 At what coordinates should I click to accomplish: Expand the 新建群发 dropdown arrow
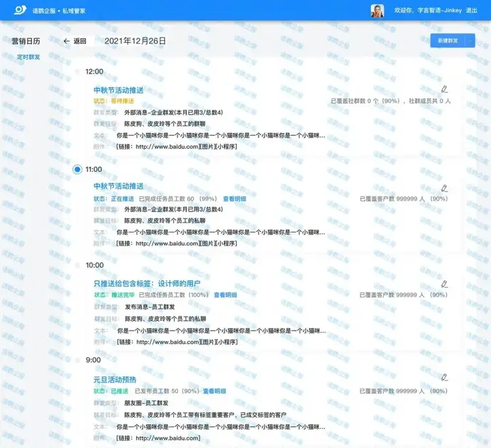(470, 41)
